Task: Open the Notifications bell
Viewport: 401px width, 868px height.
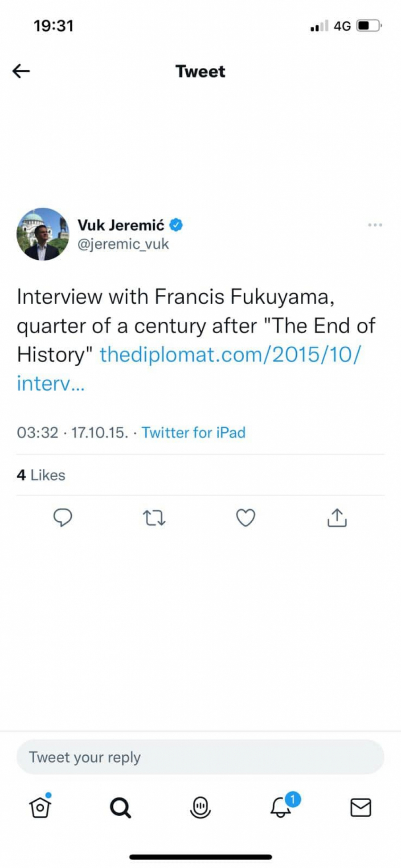Action: point(281,807)
